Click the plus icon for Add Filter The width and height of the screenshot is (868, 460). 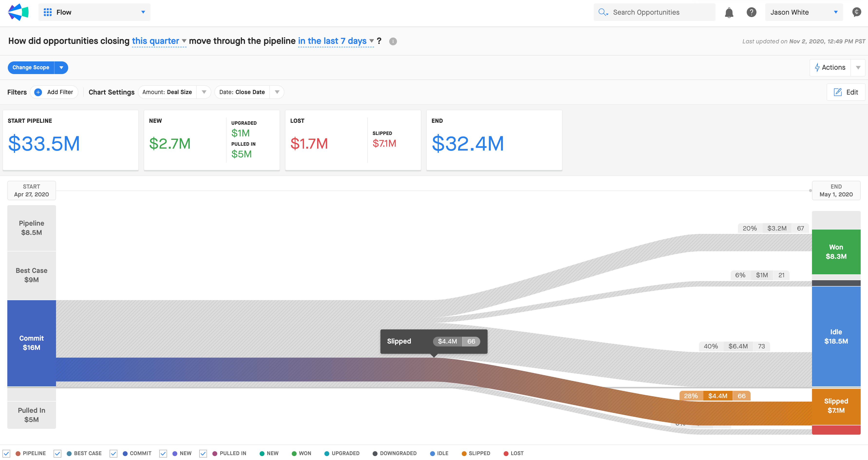pyautogui.click(x=38, y=92)
